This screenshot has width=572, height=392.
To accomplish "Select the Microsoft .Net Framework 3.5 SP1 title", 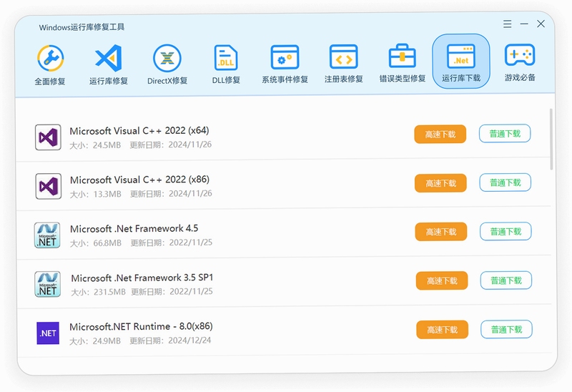I will 142,278.
